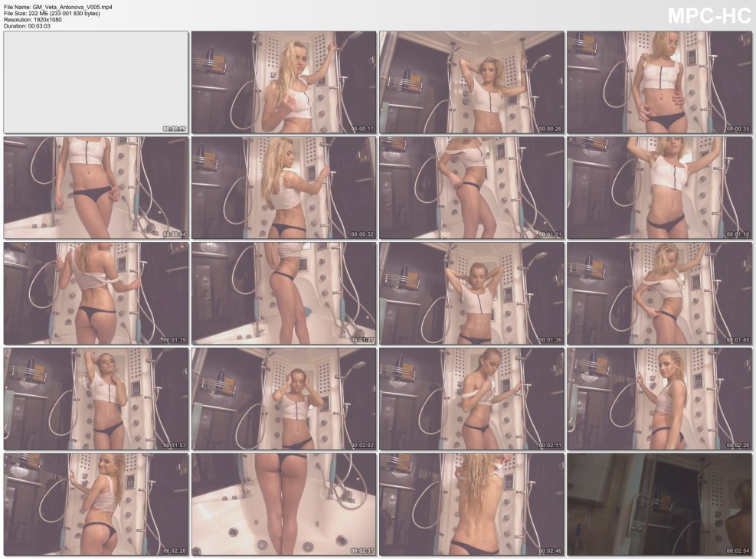Open the thumbnail stamped 00:00:17

tap(283, 82)
